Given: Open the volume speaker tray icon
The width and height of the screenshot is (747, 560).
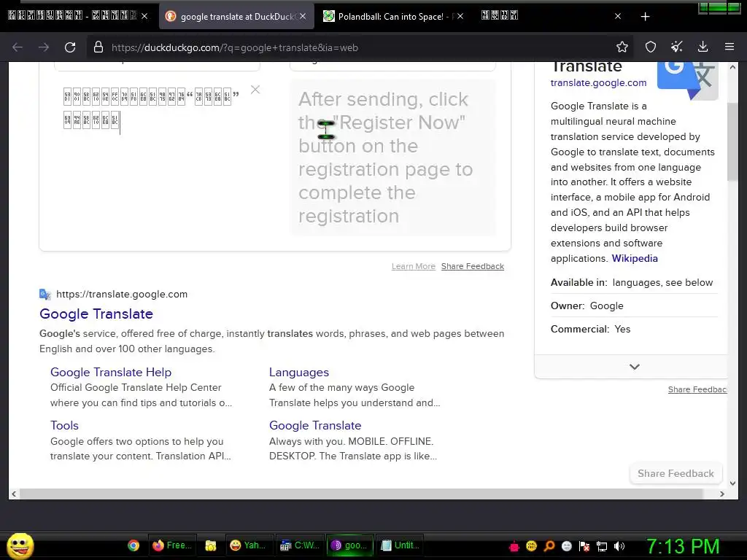Looking at the screenshot, I should (x=619, y=546).
